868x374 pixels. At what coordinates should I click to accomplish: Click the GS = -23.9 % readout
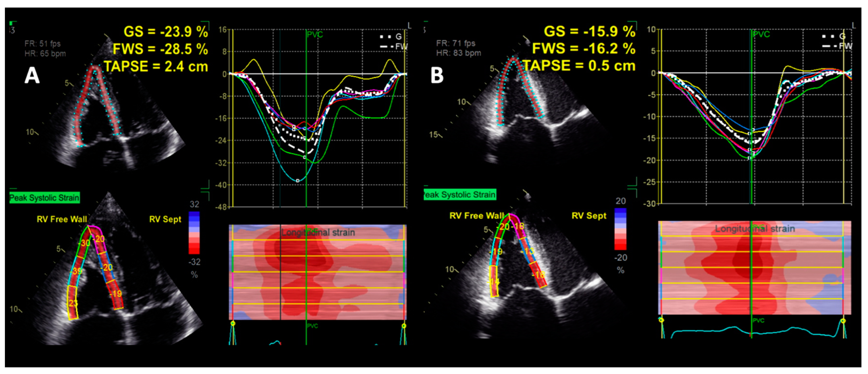(x=165, y=32)
